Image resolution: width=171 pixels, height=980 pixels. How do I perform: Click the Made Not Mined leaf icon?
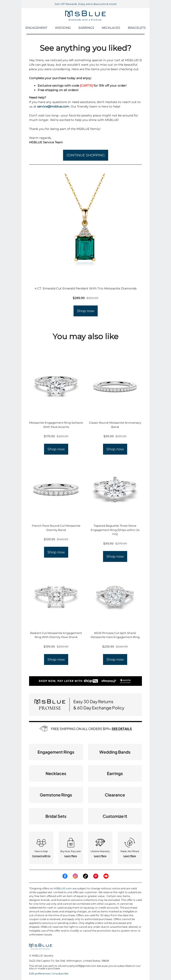(130, 842)
